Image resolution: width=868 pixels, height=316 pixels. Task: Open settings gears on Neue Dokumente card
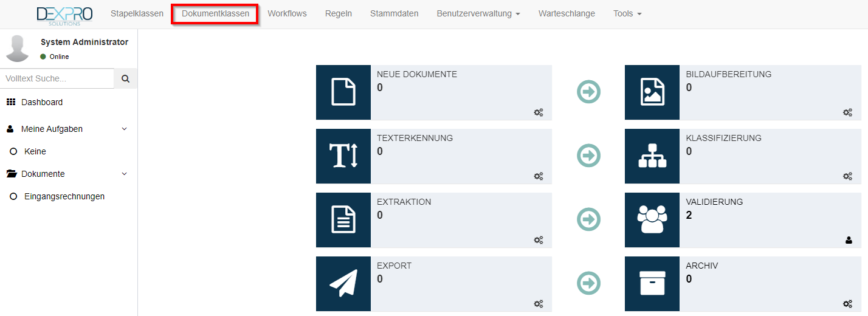coord(539,112)
